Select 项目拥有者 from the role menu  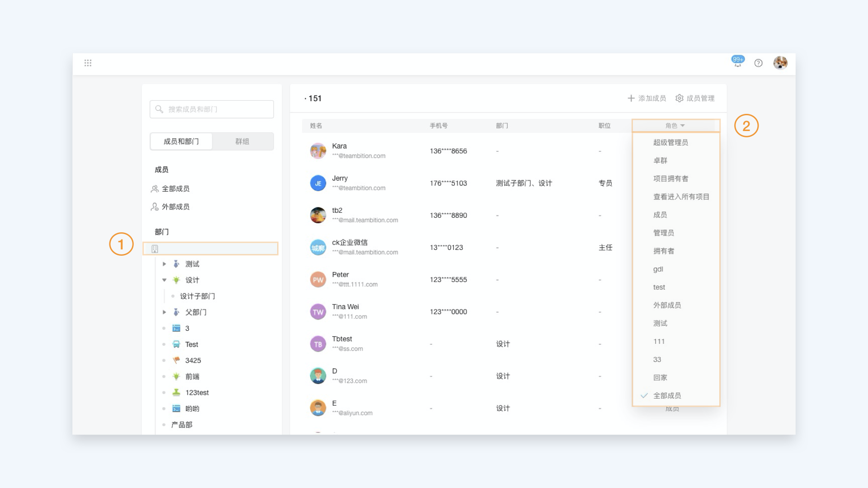(x=670, y=178)
